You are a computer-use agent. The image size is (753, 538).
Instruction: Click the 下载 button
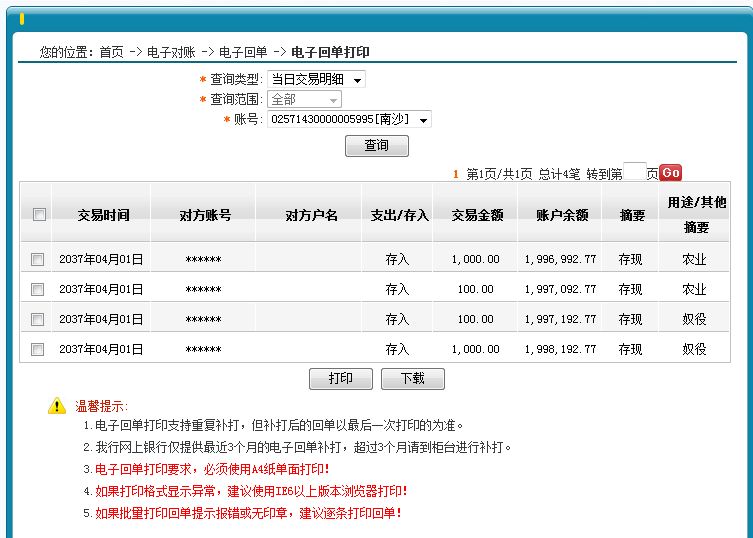(413, 379)
